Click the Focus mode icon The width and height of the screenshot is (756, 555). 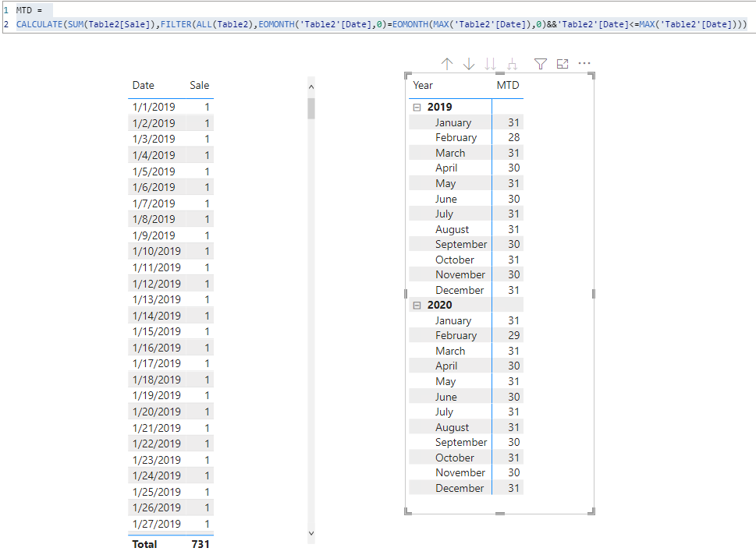[563, 64]
